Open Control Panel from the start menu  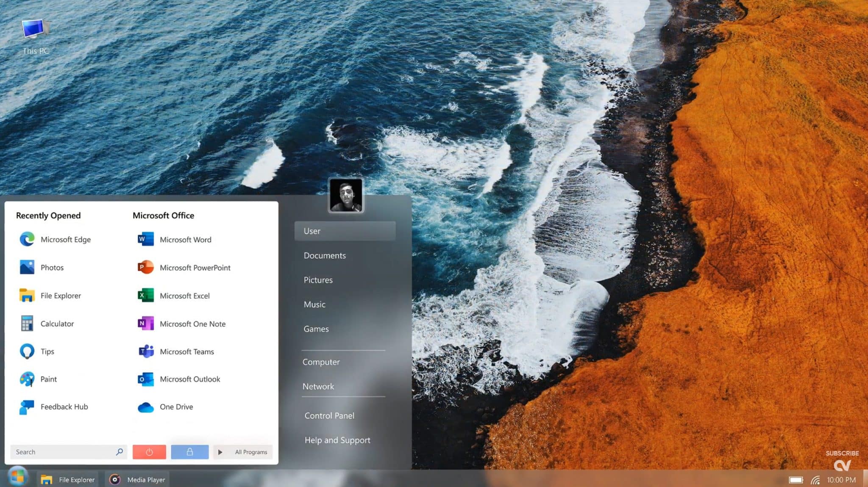pyautogui.click(x=329, y=415)
